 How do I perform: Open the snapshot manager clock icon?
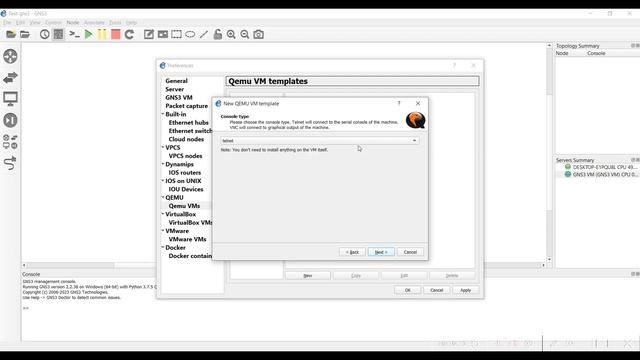44,34
